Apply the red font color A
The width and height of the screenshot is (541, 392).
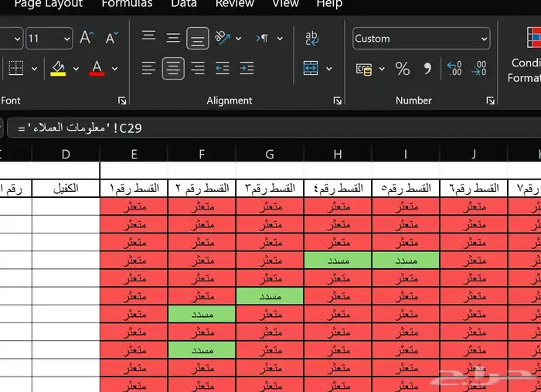(x=97, y=68)
